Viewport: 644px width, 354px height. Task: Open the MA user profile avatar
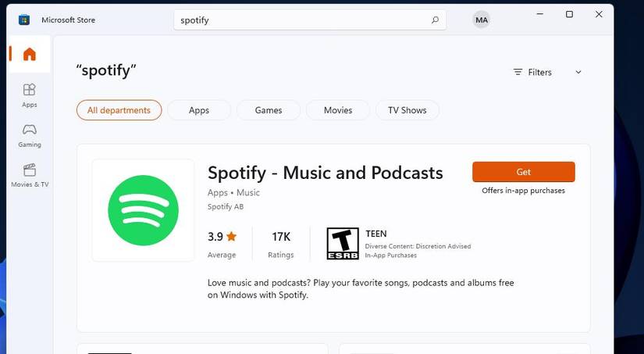(x=482, y=20)
